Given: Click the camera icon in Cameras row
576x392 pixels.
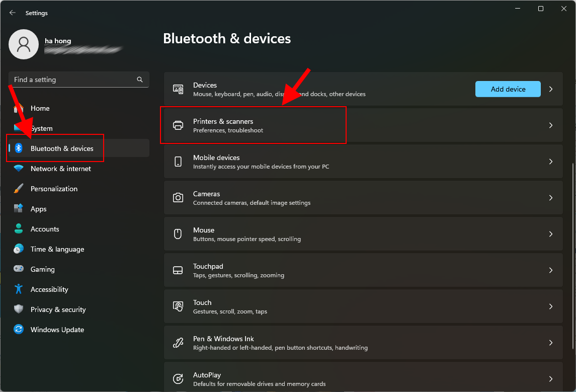Looking at the screenshot, I should point(178,198).
